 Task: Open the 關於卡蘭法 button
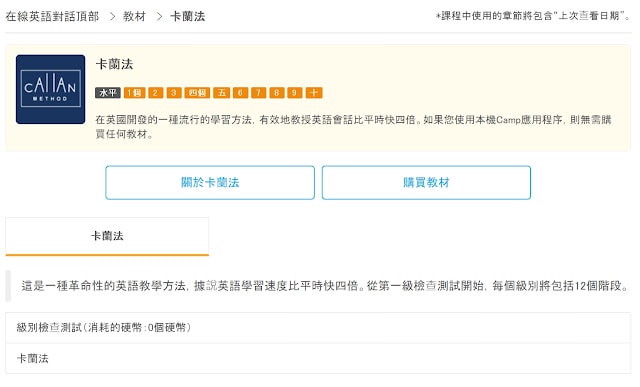point(210,182)
